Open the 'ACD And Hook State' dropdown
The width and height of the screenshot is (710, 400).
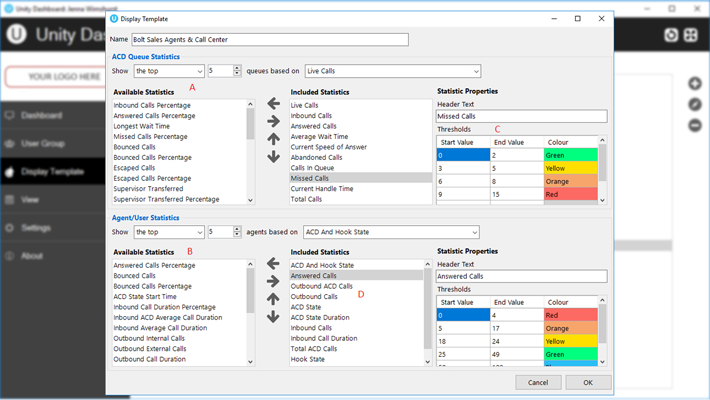[x=391, y=232]
